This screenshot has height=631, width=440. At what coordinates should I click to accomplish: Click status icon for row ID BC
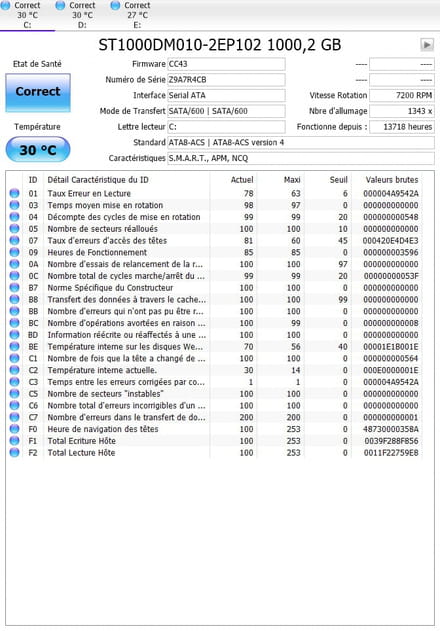pos(14,323)
